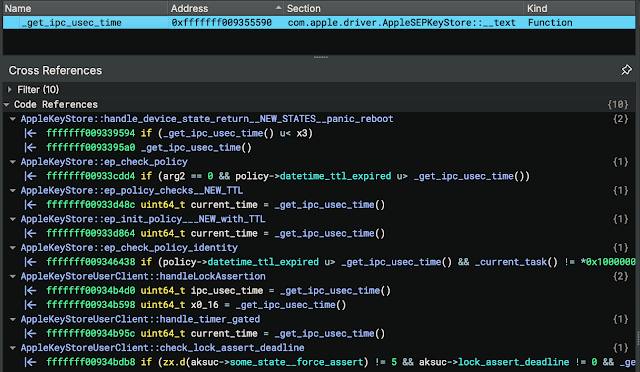Click the incoming-reference arrow beside address fffffff00934b95c
640x372 pixels.
30,333
